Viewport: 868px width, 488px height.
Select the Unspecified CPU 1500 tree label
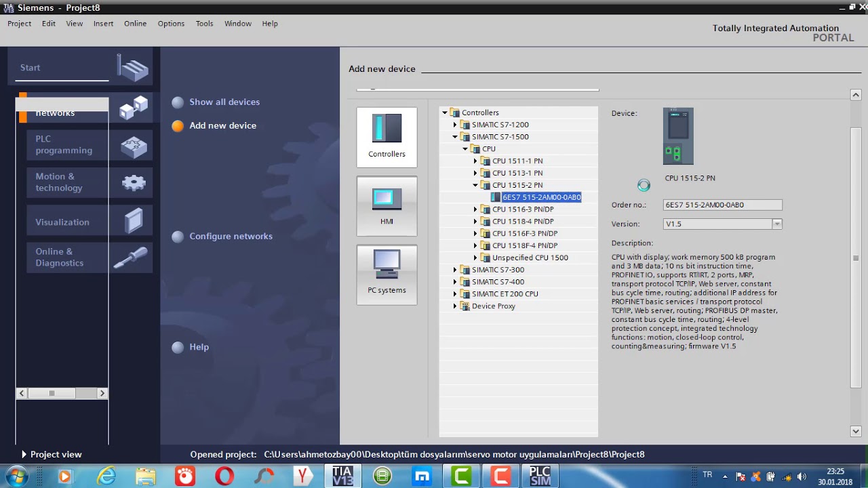[x=530, y=258]
